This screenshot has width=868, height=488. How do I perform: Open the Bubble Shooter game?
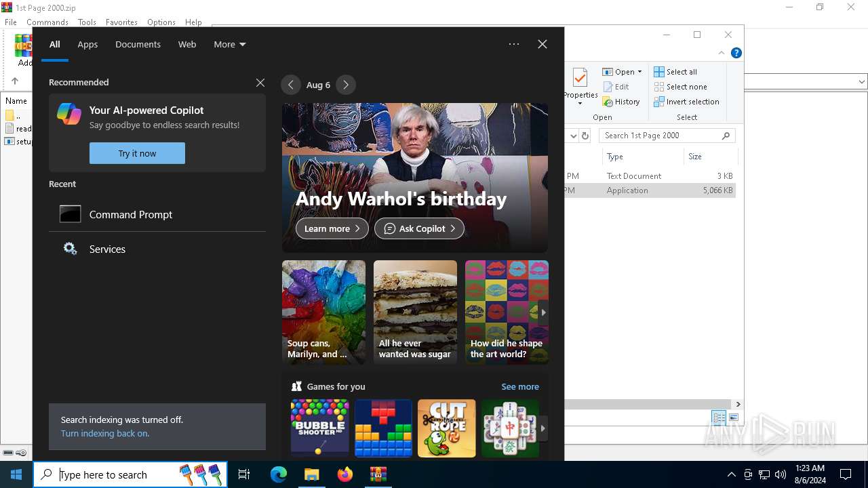(x=319, y=428)
